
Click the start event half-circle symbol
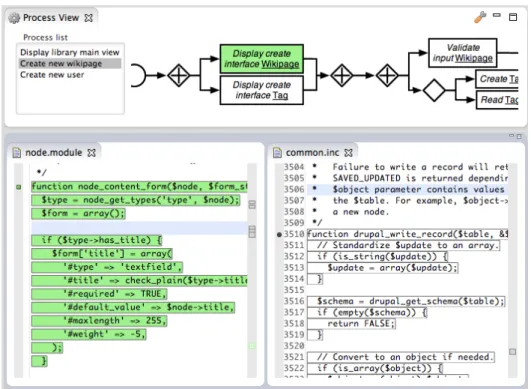139,75
